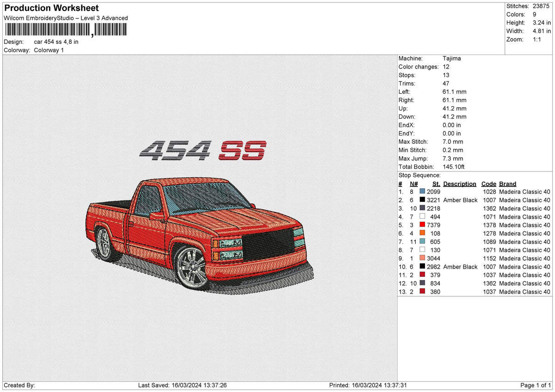This screenshot has height=392, width=555.
Task: Click the Description column header
Action: pos(460,184)
